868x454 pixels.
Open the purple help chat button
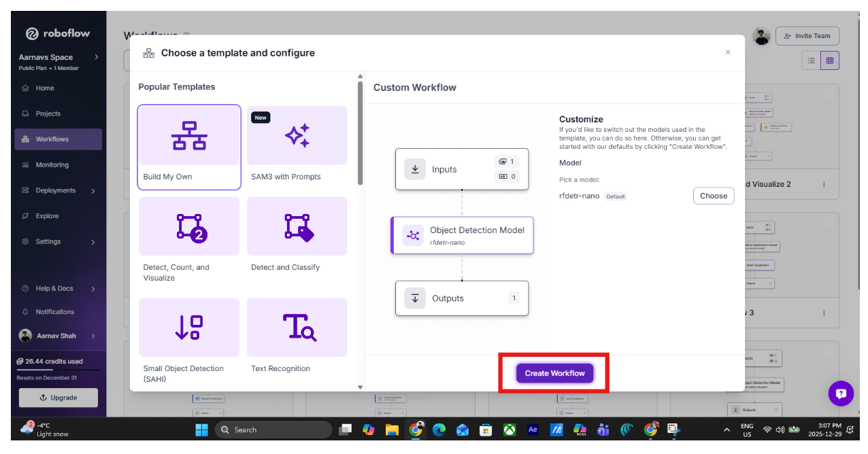pos(841,393)
